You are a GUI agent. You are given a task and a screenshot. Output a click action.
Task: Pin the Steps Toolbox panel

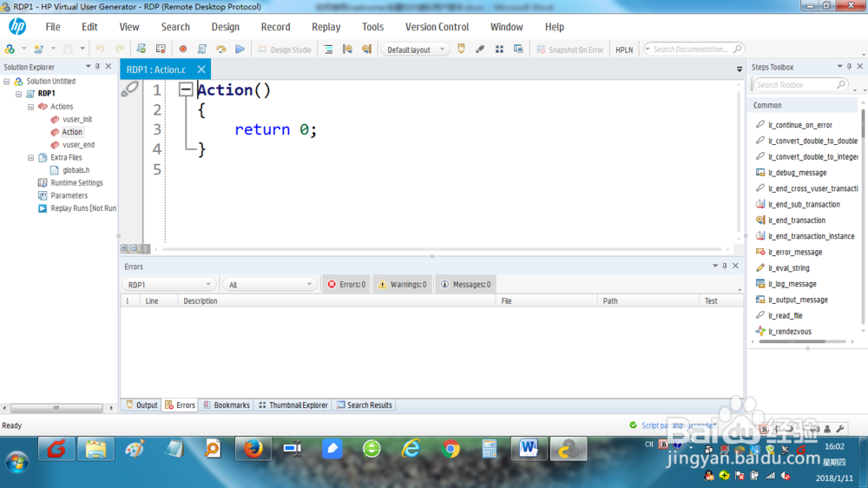click(850, 67)
